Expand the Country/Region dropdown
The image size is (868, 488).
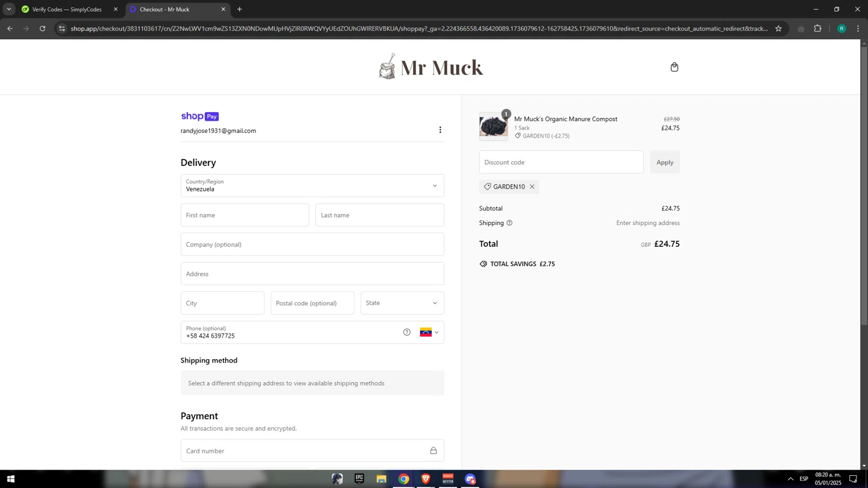pyautogui.click(x=312, y=186)
